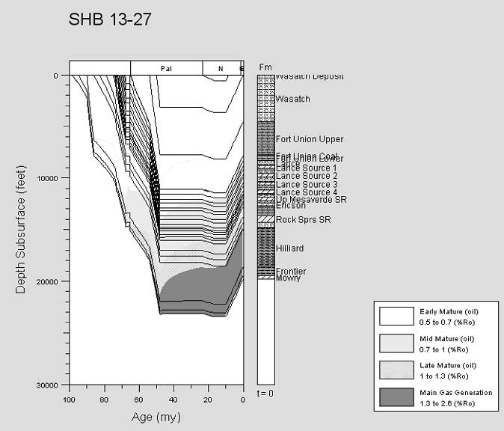Select the Lance Source 3 label
504x431 pixels.
click(306, 184)
